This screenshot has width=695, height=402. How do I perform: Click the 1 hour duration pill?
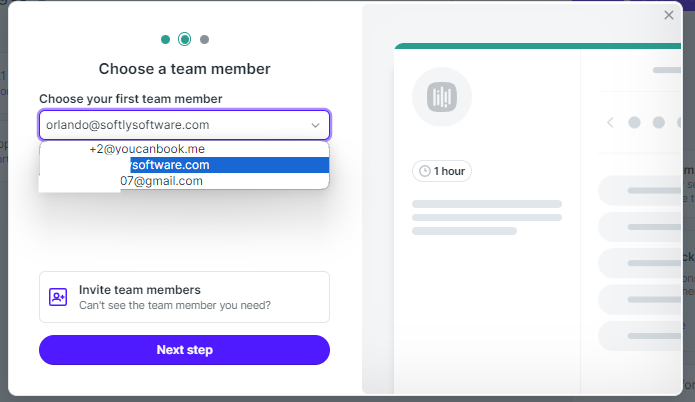(x=442, y=171)
